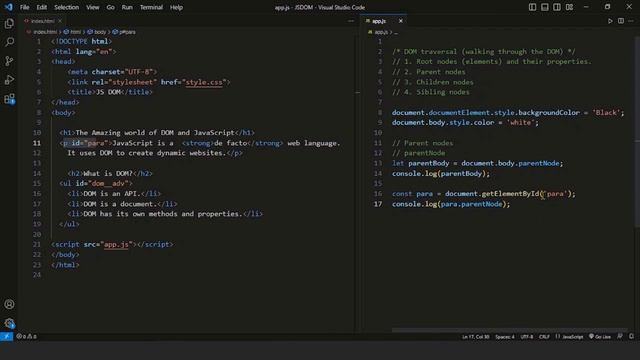Click the Ln 17, Col cursor position indicator
The height and width of the screenshot is (360, 640).
476,337
